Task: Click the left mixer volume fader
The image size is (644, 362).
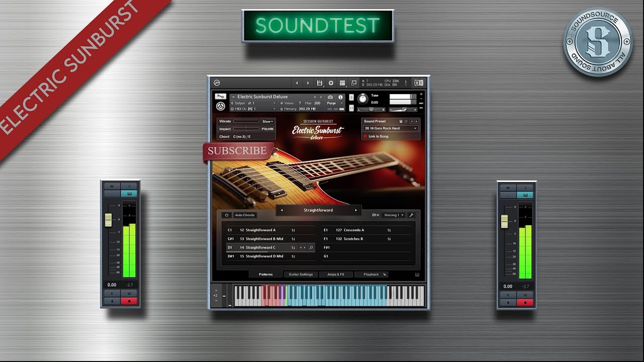Action: [108, 220]
